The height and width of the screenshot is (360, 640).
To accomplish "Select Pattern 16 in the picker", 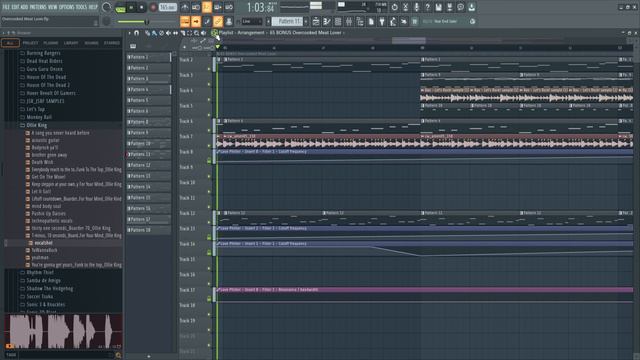I will pos(149,208).
